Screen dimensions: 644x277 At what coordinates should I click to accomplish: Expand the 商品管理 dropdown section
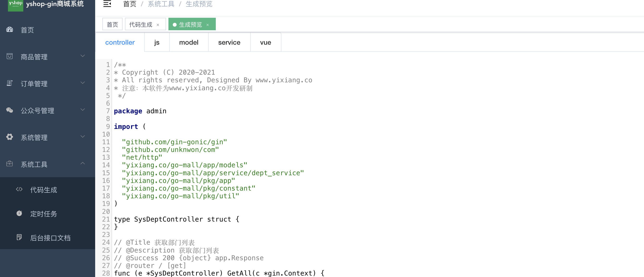pos(46,57)
